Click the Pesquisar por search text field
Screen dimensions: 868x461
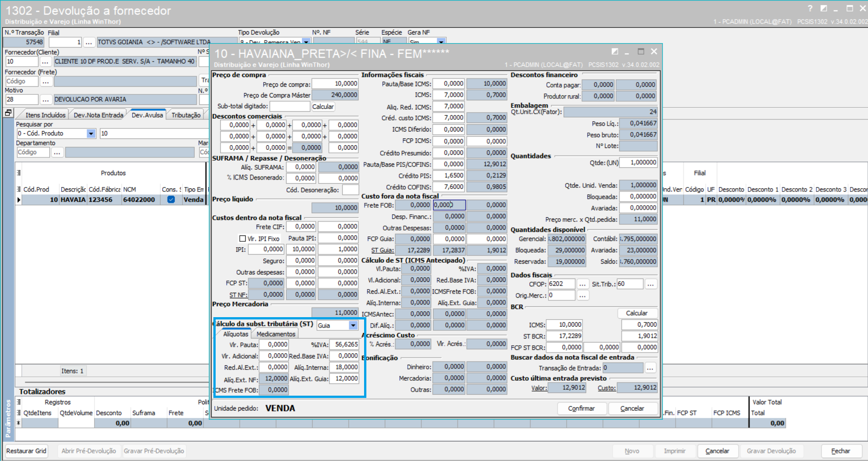[x=153, y=133]
